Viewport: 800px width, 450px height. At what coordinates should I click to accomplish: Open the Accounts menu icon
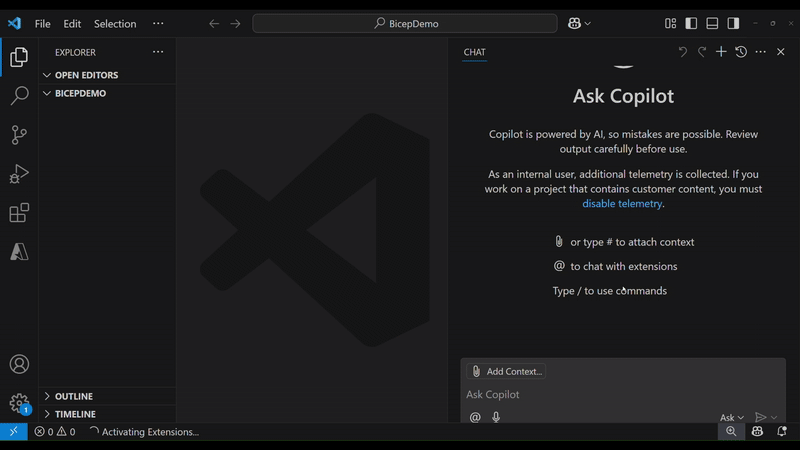pyautogui.click(x=19, y=364)
